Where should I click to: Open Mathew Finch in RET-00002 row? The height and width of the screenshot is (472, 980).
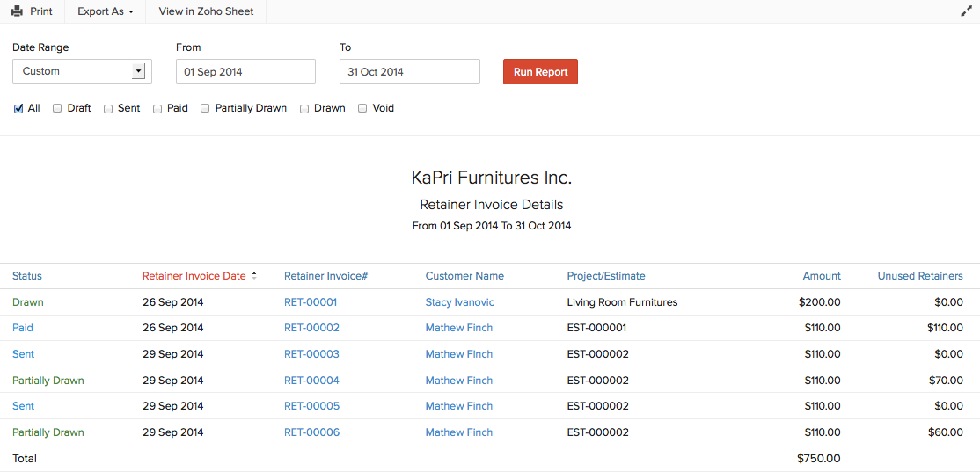point(458,328)
